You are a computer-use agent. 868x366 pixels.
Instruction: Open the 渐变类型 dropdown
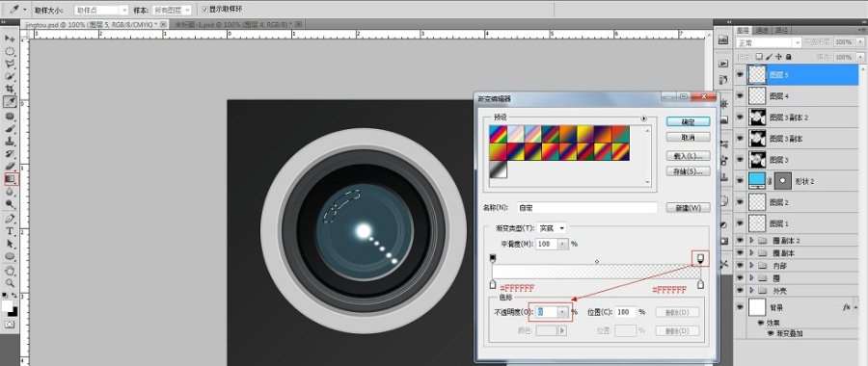tap(552, 228)
